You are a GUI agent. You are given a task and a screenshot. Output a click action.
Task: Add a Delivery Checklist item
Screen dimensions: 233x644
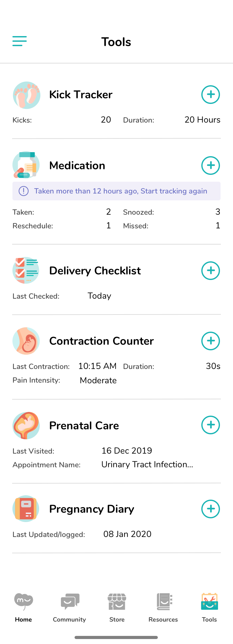coord(211,271)
